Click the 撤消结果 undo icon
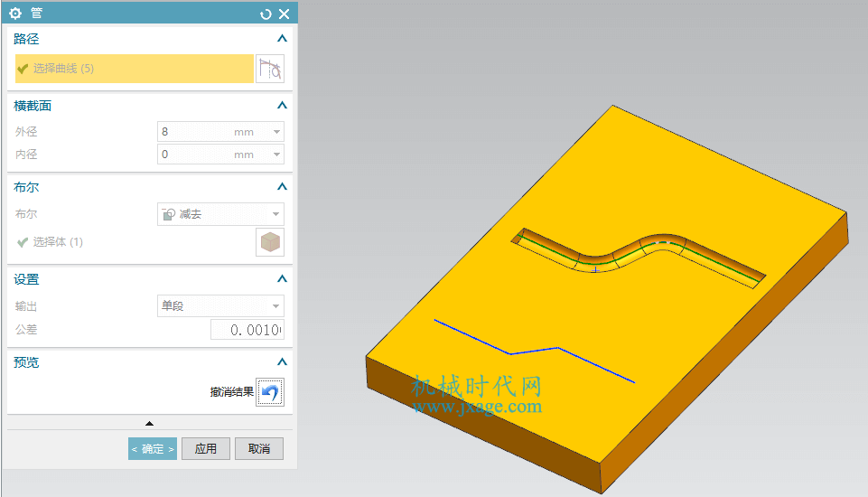Viewport: 868px width, 497px height. coord(270,392)
